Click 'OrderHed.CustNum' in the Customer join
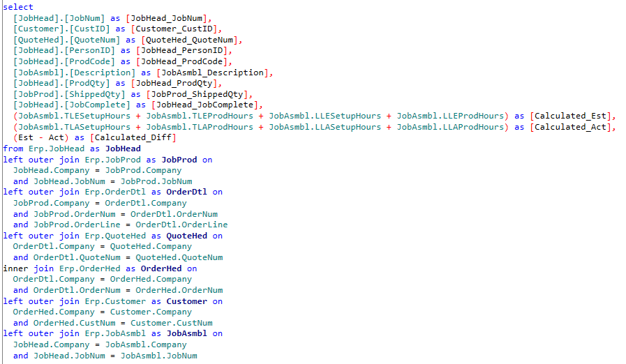 pos(75,323)
